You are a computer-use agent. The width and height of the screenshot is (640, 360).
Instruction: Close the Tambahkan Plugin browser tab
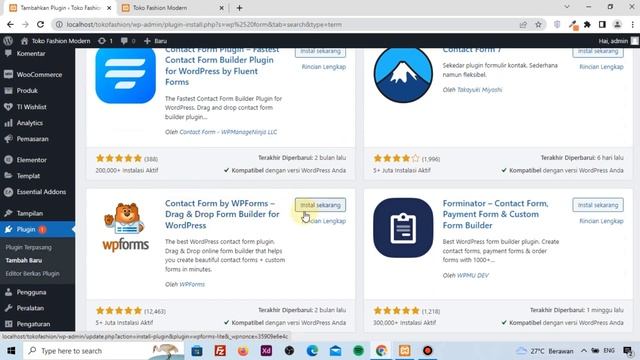(109, 8)
